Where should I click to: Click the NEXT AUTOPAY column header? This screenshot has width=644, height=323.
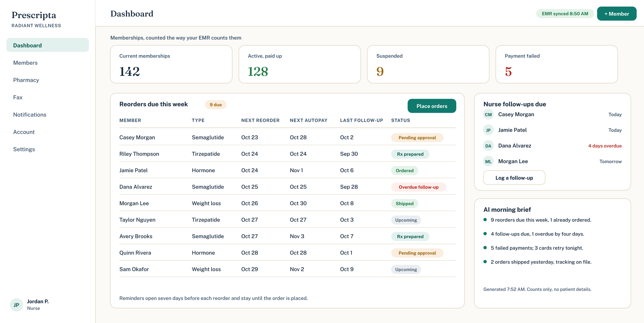309,120
